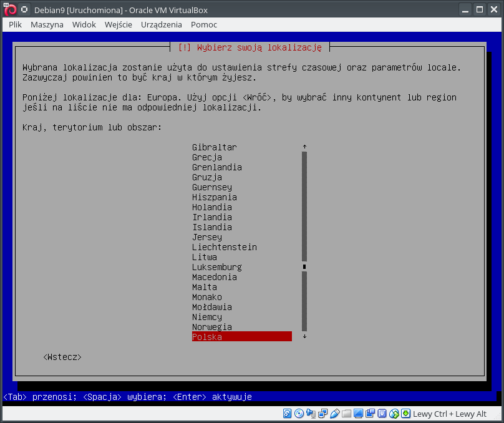Open the shared folders status icon
Image resolution: width=504 pixels, height=423 pixels.
(346, 414)
